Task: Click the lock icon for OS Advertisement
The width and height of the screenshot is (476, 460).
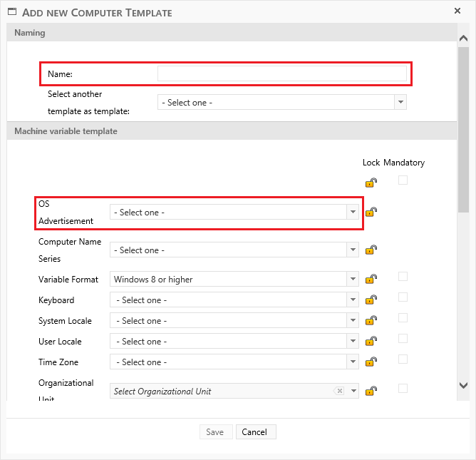Action: (x=371, y=212)
